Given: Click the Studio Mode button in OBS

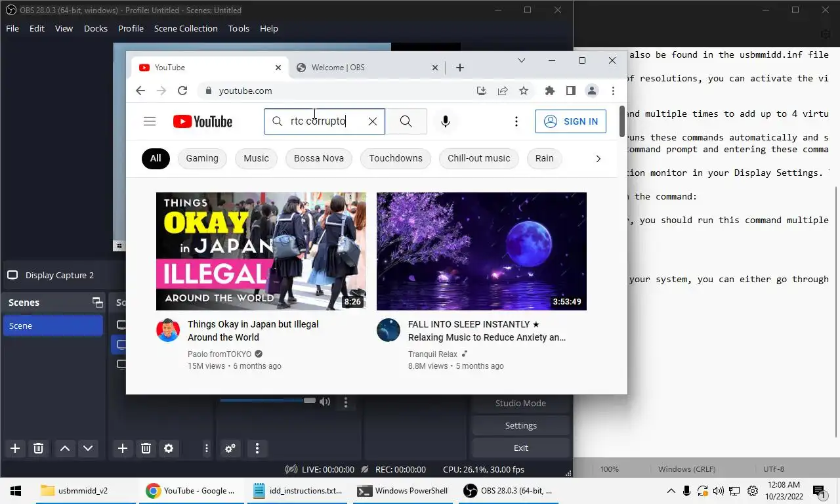Looking at the screenshot, I should coord(520,404).
